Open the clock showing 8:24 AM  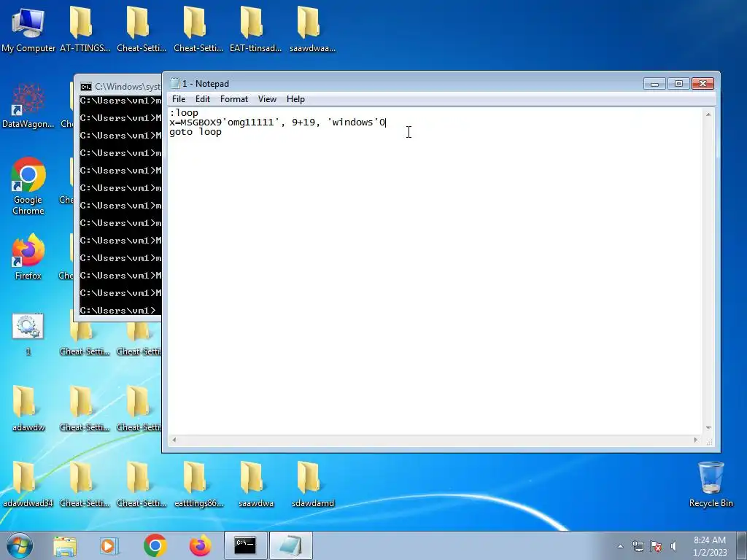coord(710,546)
